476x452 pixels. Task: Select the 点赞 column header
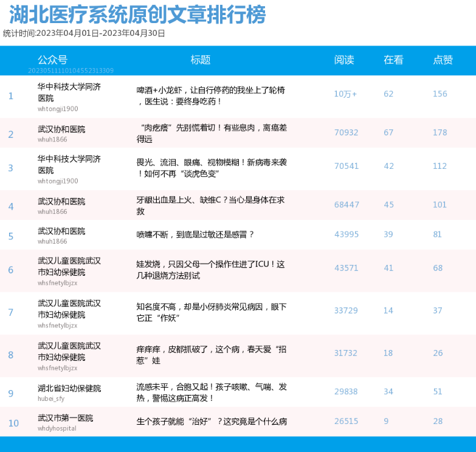click(x=443, y=60)
